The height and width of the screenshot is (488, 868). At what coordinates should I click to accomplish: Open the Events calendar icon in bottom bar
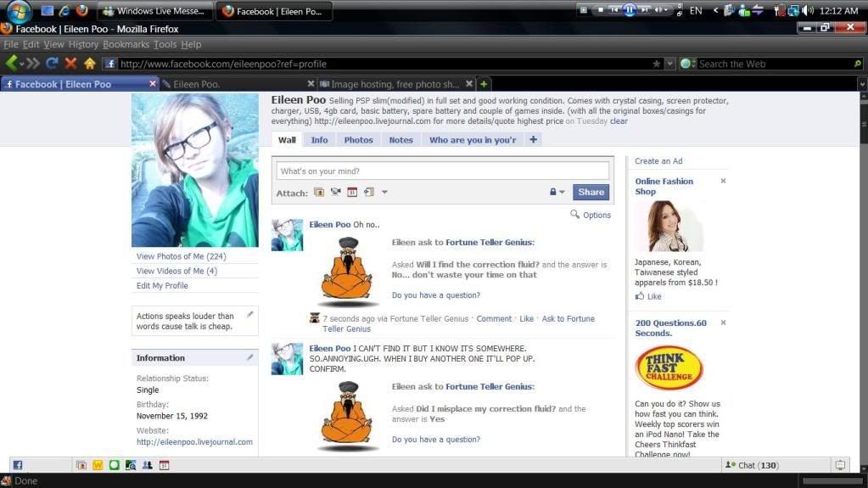[x=164, y=465]
